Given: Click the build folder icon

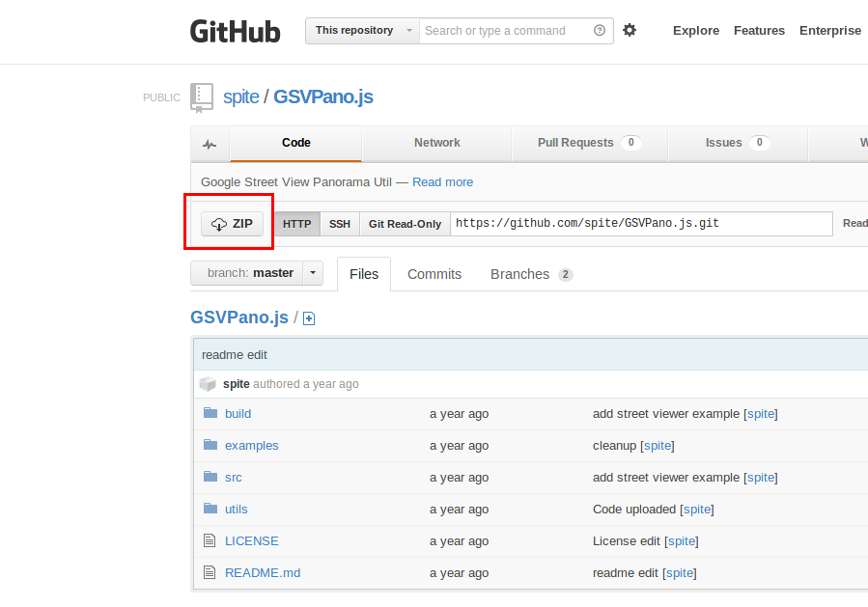Looking at the screenshot, I should [x=210, y=413].
